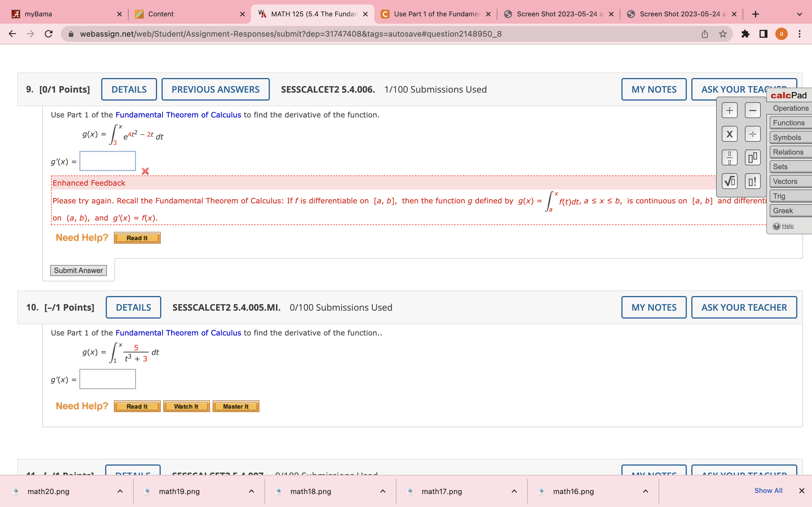Expand the math20.png download options
The image size is (812, 507).
(x=120, y=491)
